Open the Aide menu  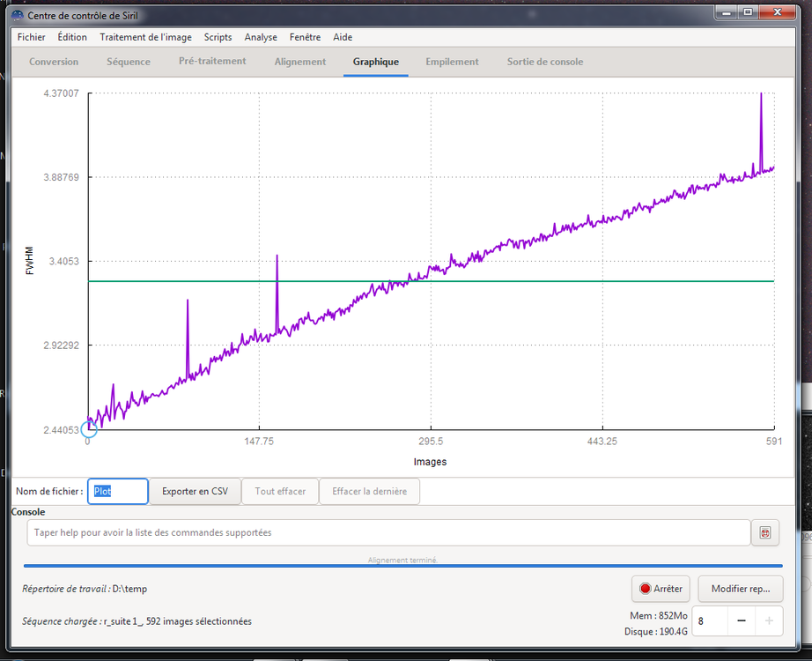343,37
